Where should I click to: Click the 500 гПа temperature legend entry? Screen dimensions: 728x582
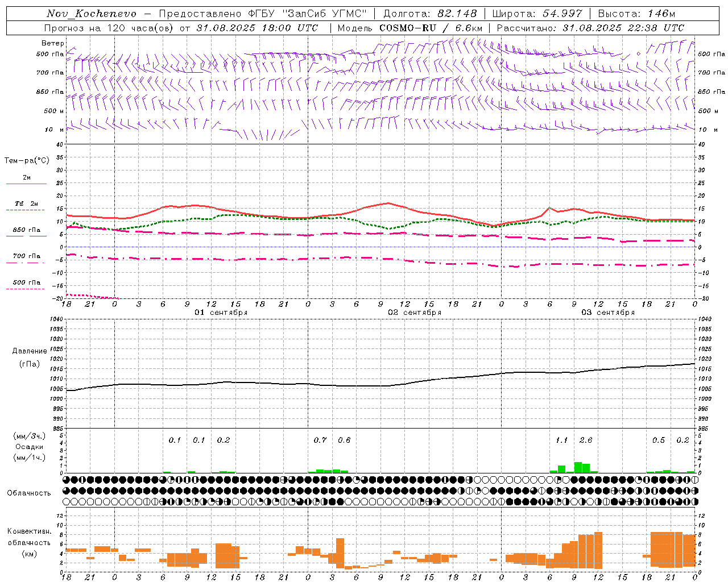(x=27, y=282)
